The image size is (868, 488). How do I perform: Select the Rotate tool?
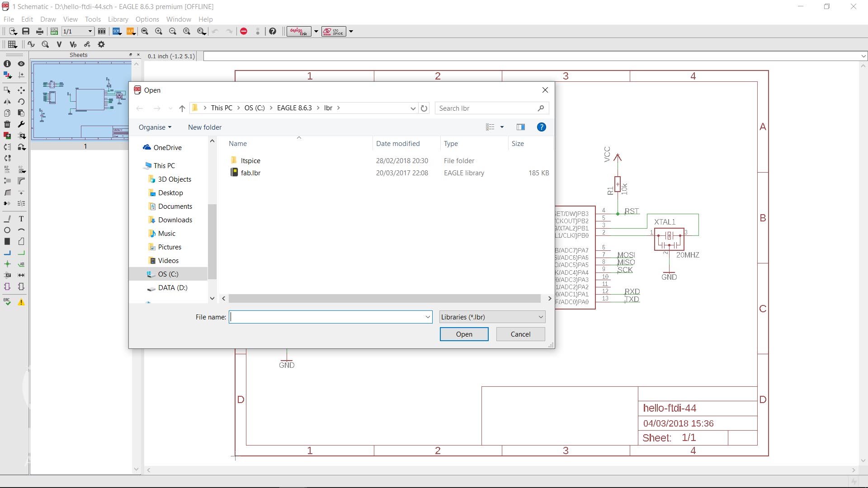[21, 102]
